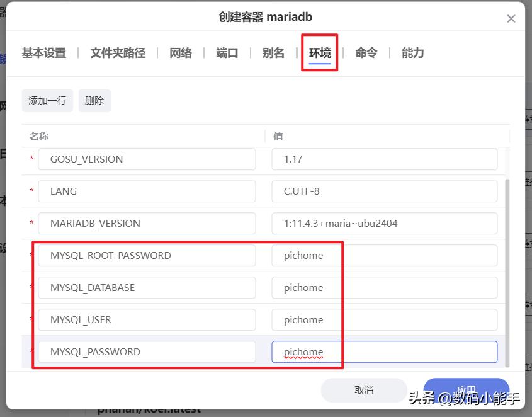The image size is (532, 417).
Task: Click the 取消 button
Action: [364, 390]
